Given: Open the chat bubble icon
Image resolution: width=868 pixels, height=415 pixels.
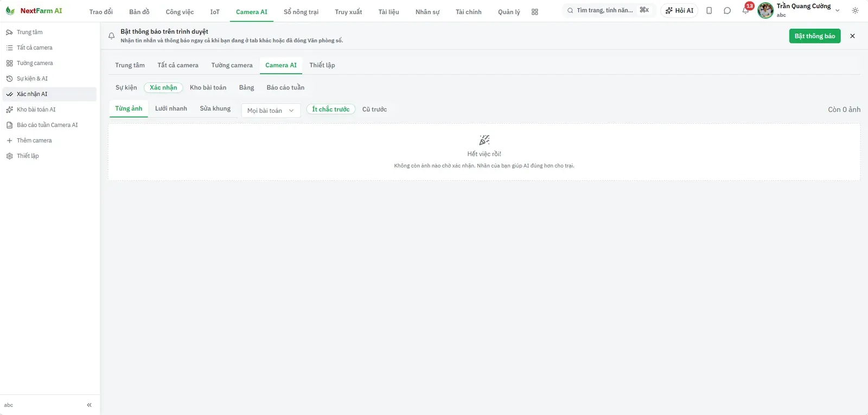Looking at the screenshot, I should [727, 10].
